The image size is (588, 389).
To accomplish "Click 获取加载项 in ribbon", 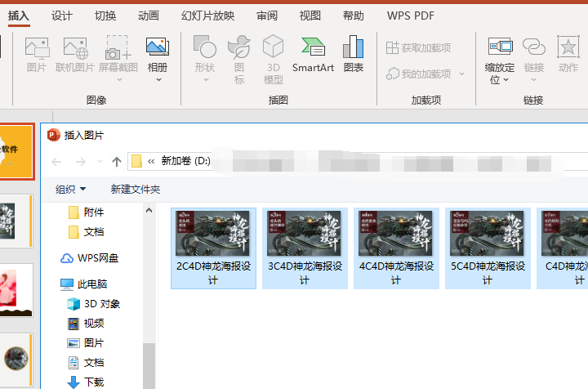I will pyautogui.click(x=417, y=48).
